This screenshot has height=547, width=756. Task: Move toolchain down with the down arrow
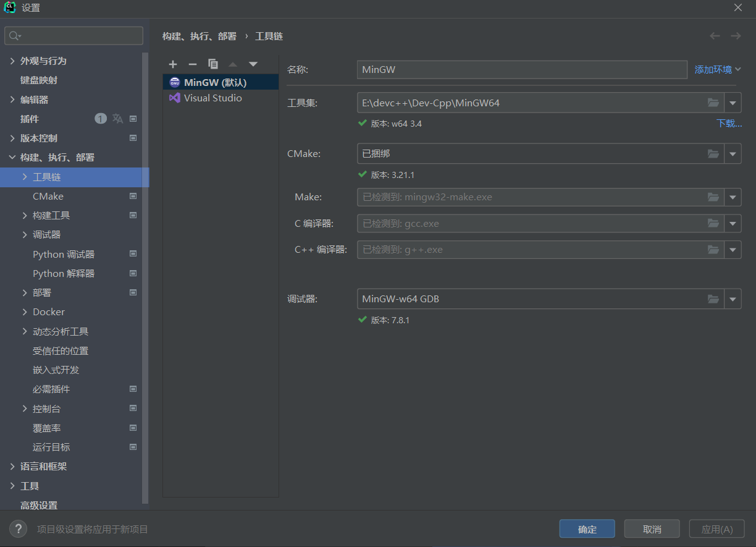coord(253,64)
